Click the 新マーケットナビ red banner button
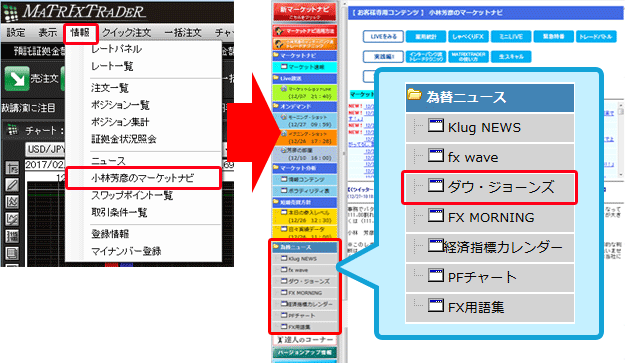 [x=305, y=12]
